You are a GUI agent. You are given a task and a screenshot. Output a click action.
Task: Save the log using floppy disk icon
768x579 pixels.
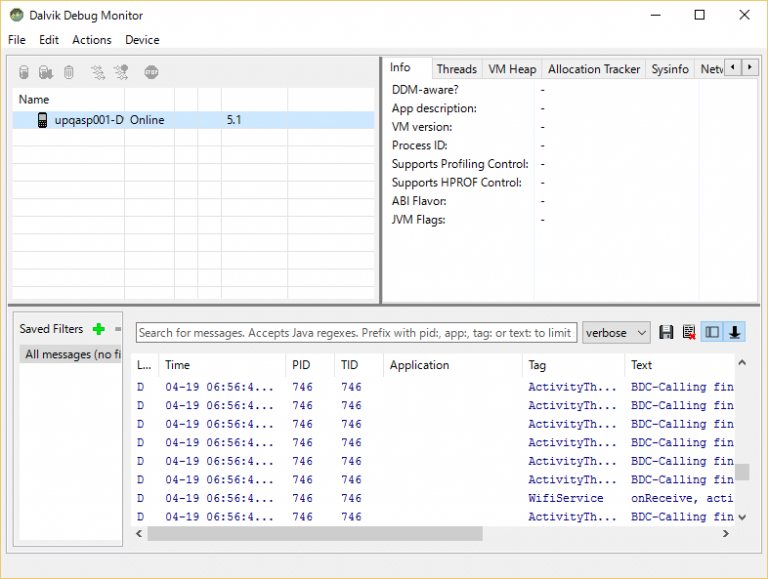[x=666, y=332]
